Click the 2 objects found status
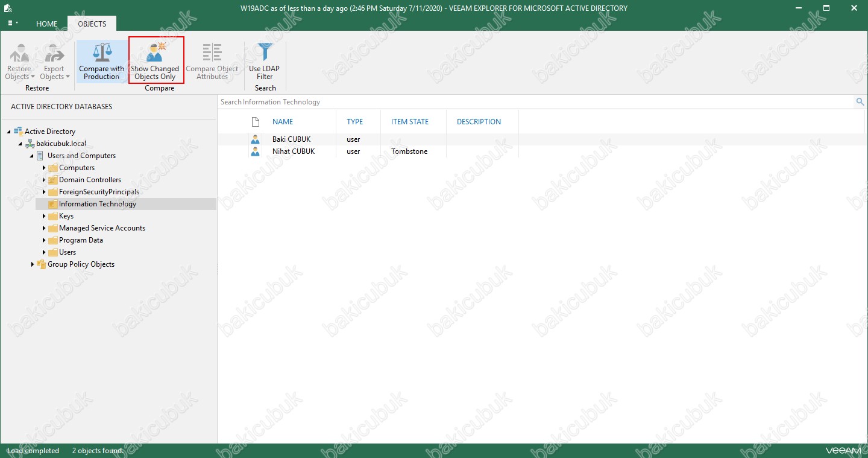The width and height of the screenshot is (868, 458). pos(96,451)
